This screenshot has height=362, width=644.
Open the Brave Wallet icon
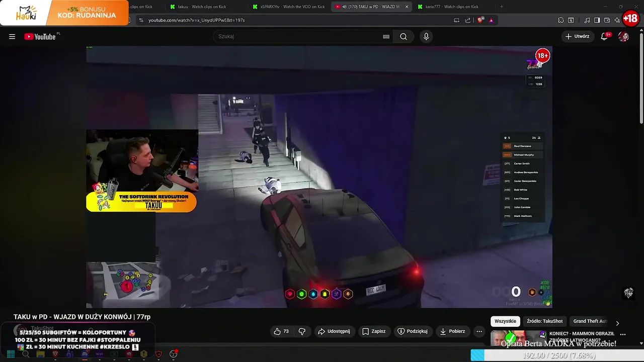(607, 20)
